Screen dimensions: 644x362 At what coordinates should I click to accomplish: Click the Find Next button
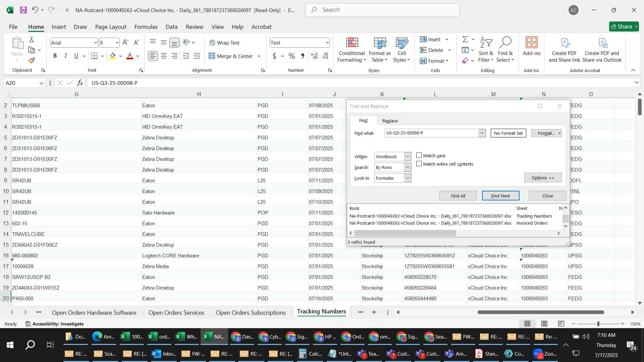(x=500, y=196)
